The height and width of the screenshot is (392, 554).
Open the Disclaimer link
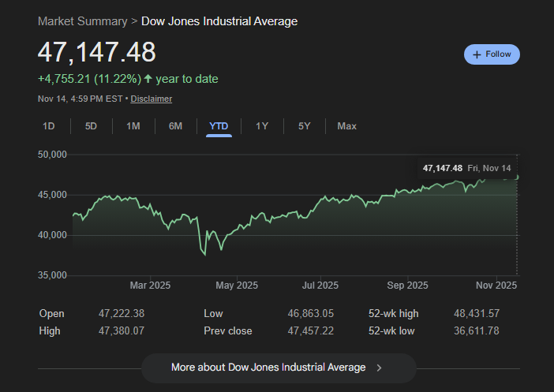[x=152, y=99]
